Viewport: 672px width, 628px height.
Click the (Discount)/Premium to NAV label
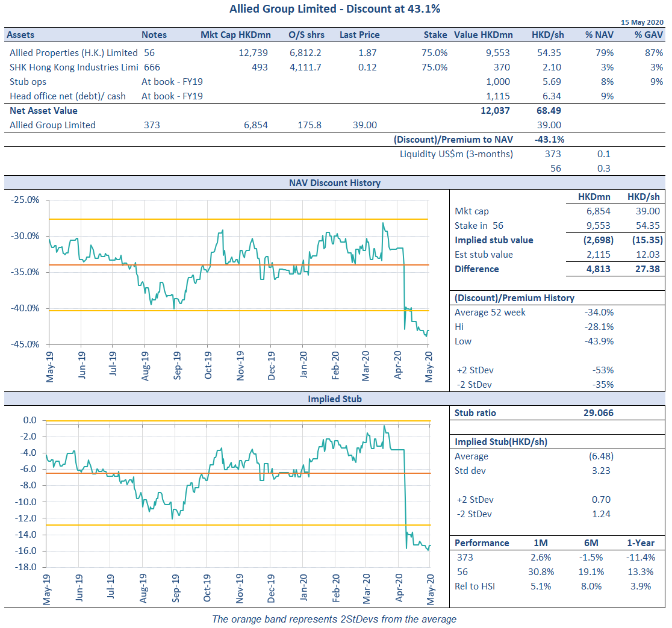click(453, 139)
